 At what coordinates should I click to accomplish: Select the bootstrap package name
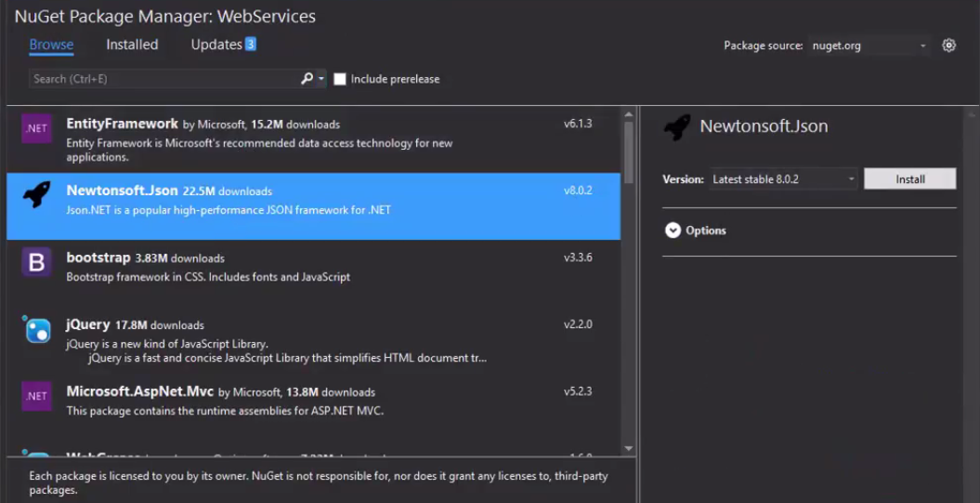(x=98, y=258)
